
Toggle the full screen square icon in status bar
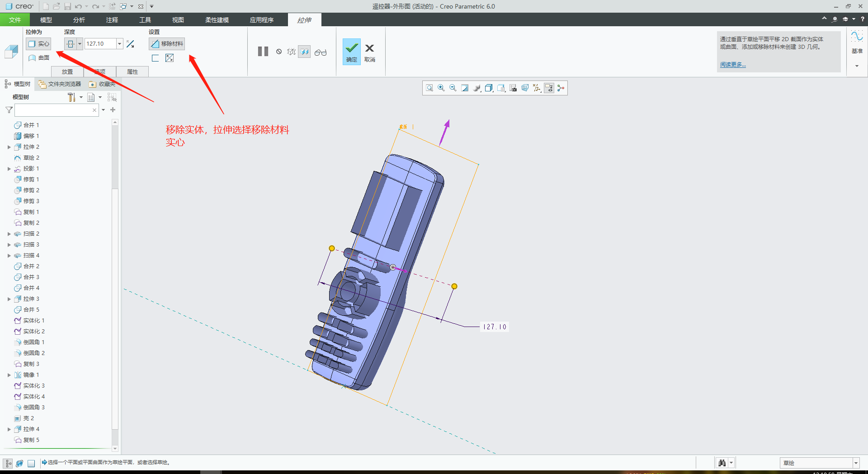31,463
